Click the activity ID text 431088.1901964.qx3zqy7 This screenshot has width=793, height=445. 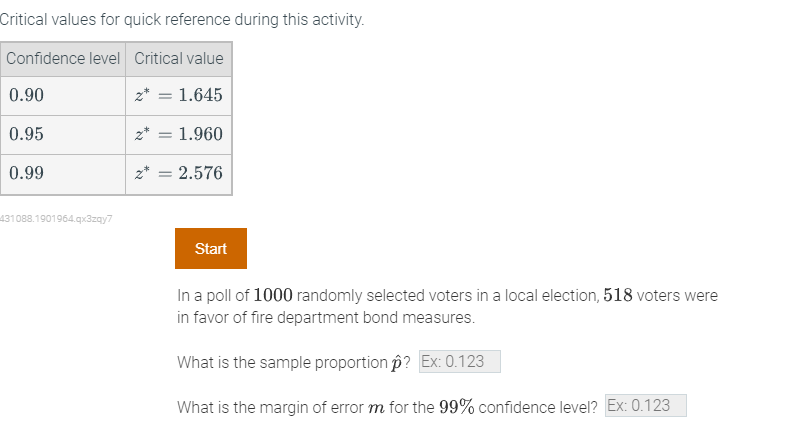56,218
